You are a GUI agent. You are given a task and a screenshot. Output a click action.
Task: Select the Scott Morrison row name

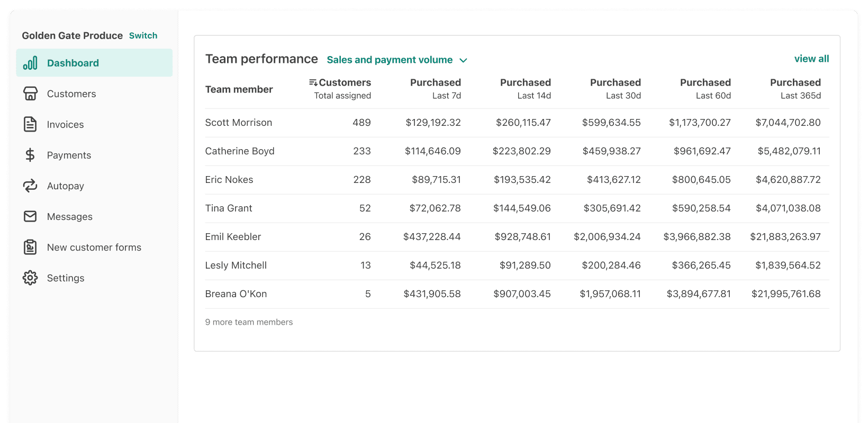[238, 122]
